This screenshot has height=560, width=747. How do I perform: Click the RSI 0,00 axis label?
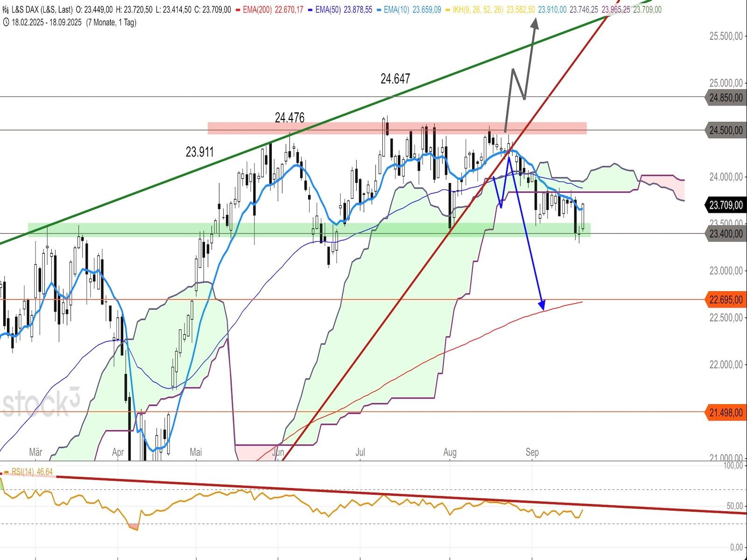click(736, 547)
